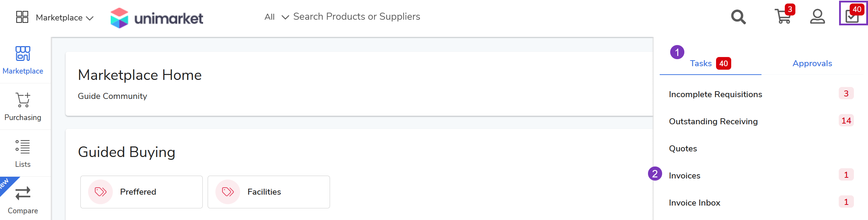Click the magnifying glass search icon

tap(738, 17)
